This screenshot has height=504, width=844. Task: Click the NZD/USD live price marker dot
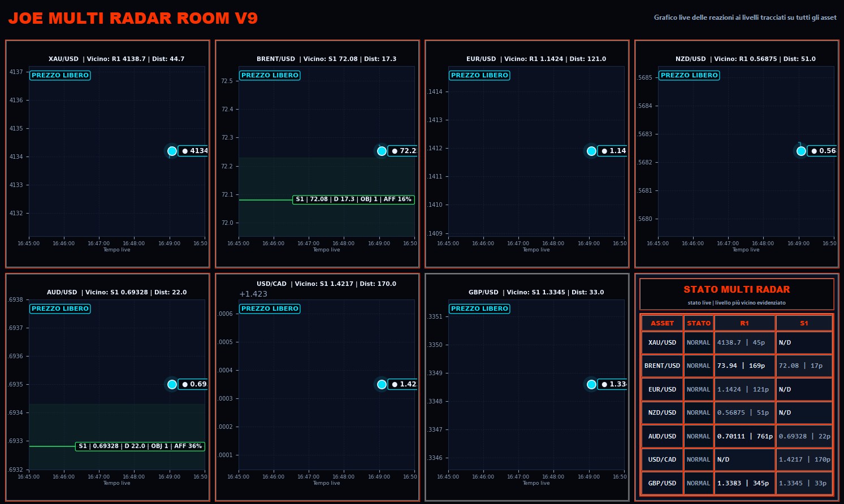pos(801,151)
